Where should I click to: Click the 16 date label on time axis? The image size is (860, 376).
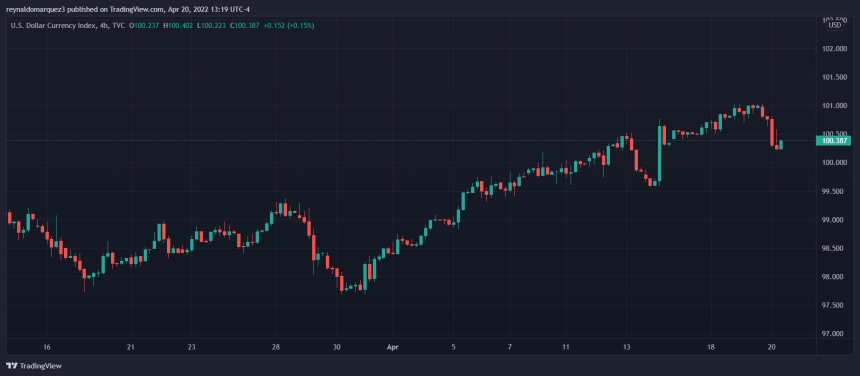click(x=47, y=347)
